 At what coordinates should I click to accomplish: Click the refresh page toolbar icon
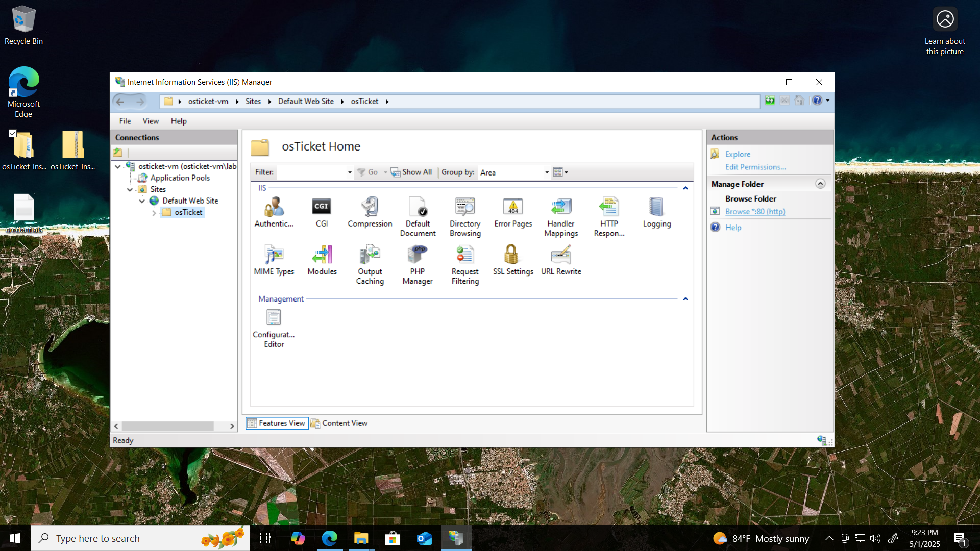(x=770, y=101)
